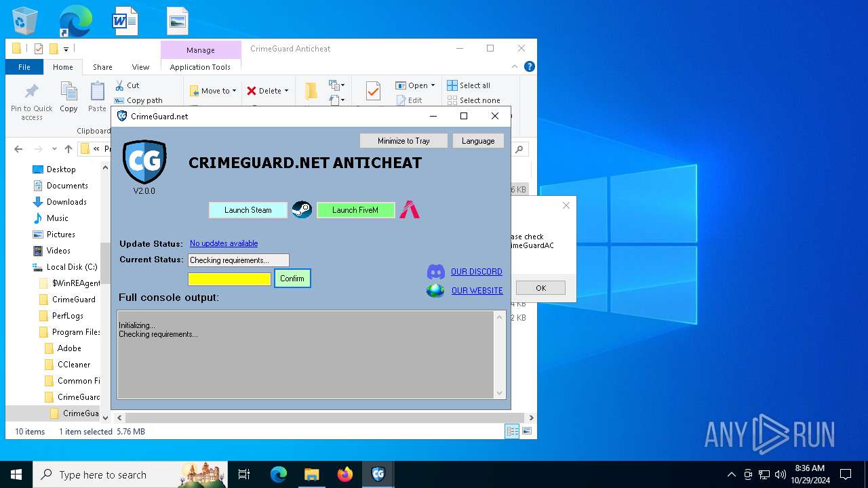The image size is (868, 488).
Task: Click the console output scrollbar down arrow
Action: [500, 393]
